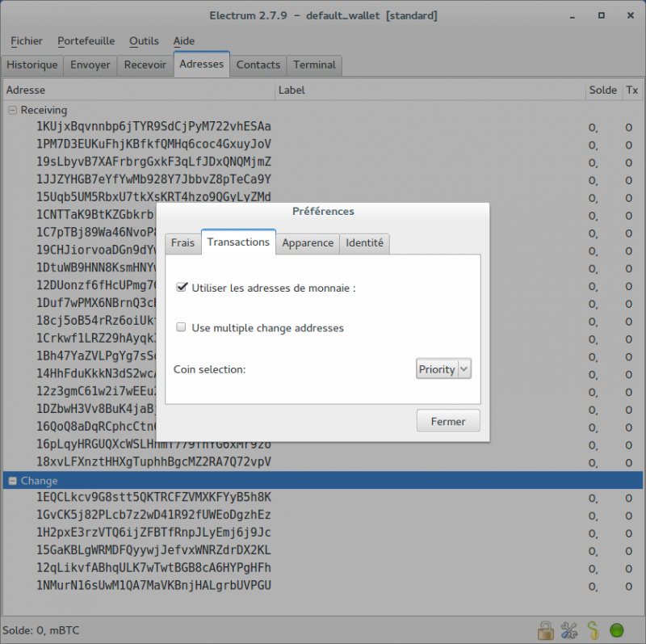Switch to the Envoyer tab
Screen dimensions: 646x644
coord(90,65)
